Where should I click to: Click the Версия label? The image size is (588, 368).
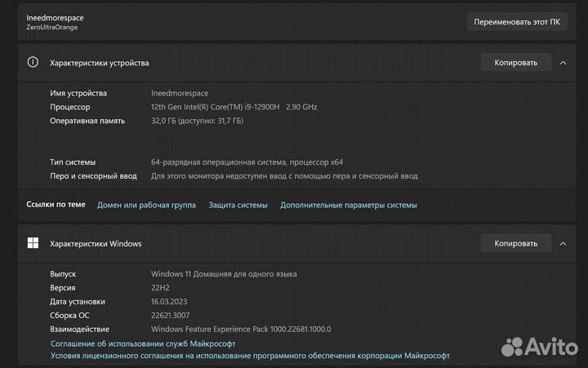pyautogui.click(x=63, y=288)
